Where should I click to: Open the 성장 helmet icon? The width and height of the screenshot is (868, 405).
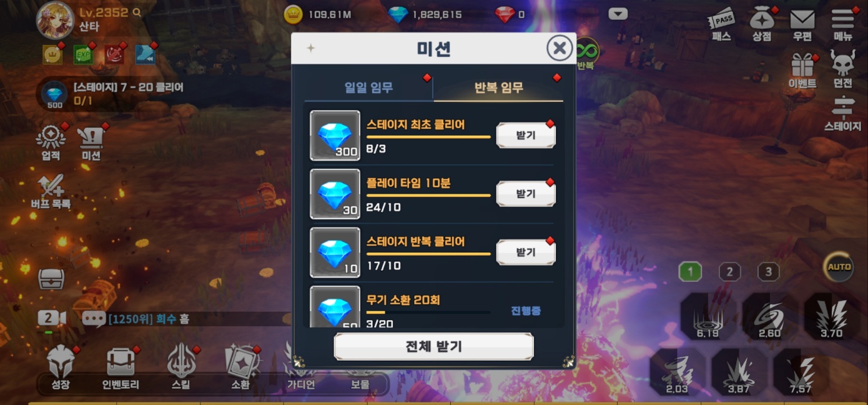(61, 361)
